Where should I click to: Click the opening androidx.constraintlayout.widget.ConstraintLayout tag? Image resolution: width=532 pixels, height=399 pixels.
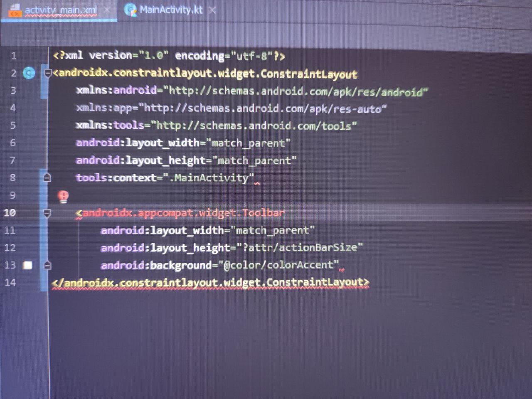(205, 74)
